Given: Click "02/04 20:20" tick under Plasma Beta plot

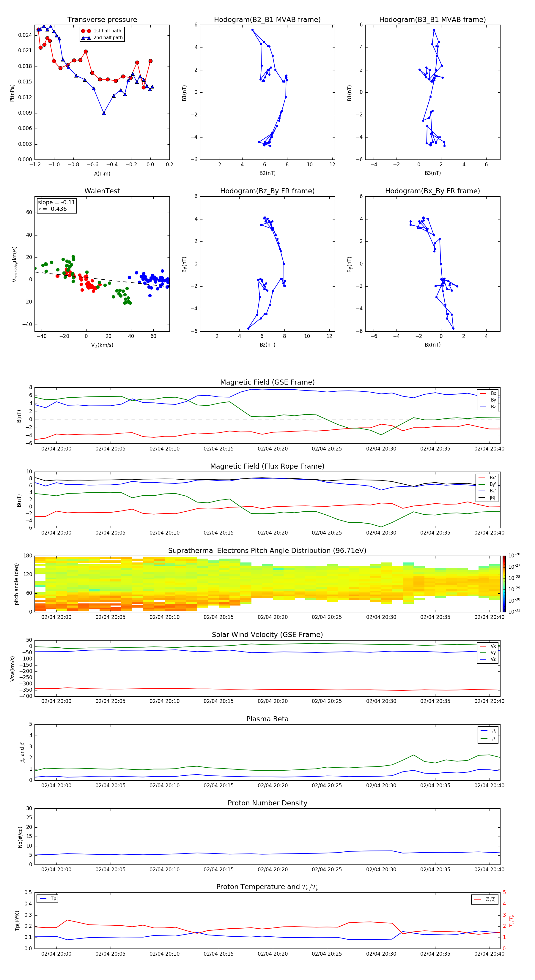Looking at the screenshot, I should click(x=273, y=785).
